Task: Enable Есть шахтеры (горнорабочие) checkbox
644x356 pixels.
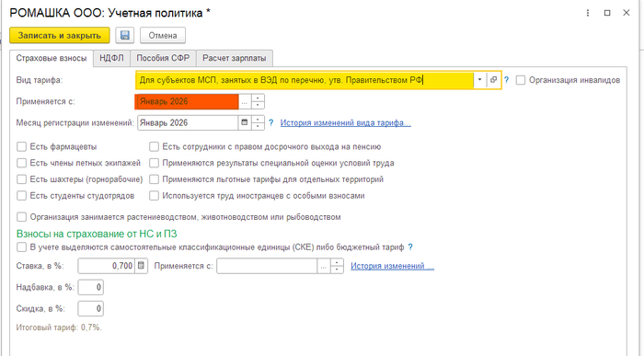Action: point(21,179)
